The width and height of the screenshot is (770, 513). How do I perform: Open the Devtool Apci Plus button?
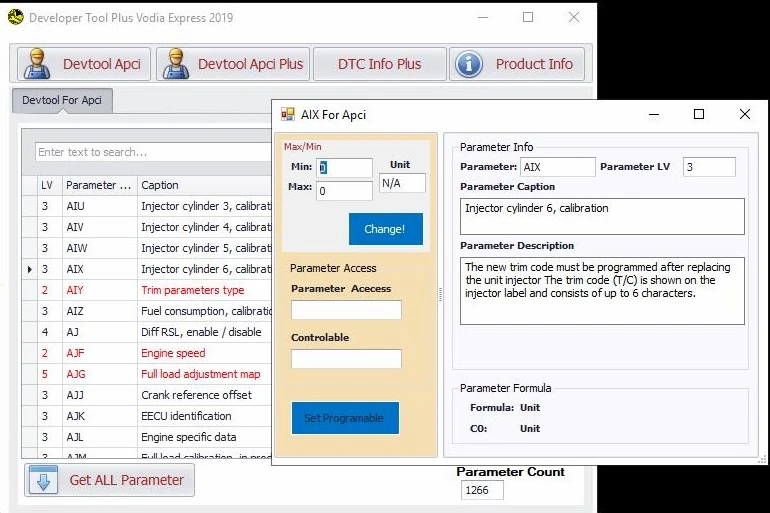click(x=233, y=64)
